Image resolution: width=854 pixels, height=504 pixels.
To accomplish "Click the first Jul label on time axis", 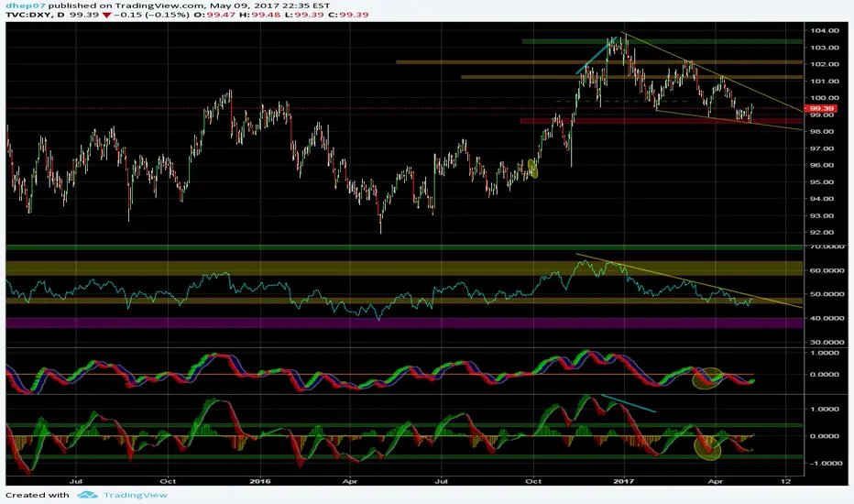I will [x=76, y=481].
